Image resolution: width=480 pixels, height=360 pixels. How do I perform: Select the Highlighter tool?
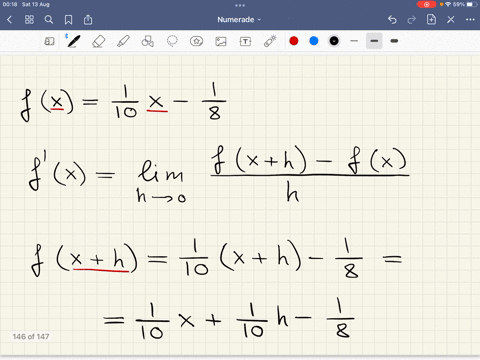pos(123,41)
